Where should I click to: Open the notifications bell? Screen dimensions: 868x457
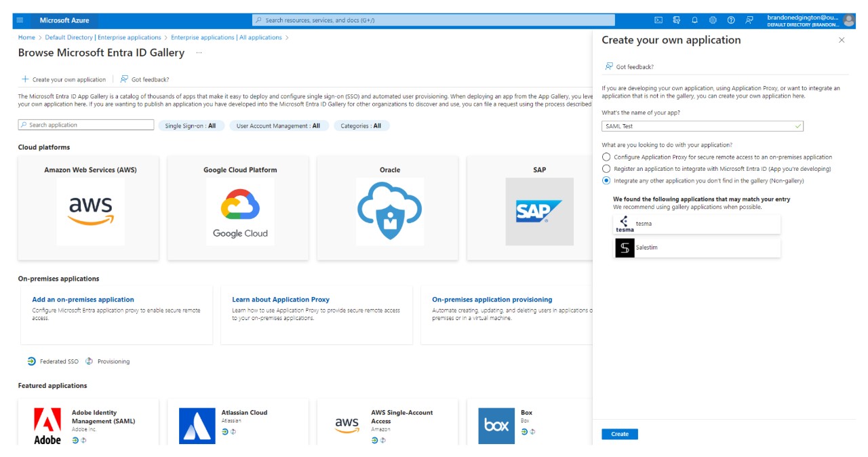[694, 20]
